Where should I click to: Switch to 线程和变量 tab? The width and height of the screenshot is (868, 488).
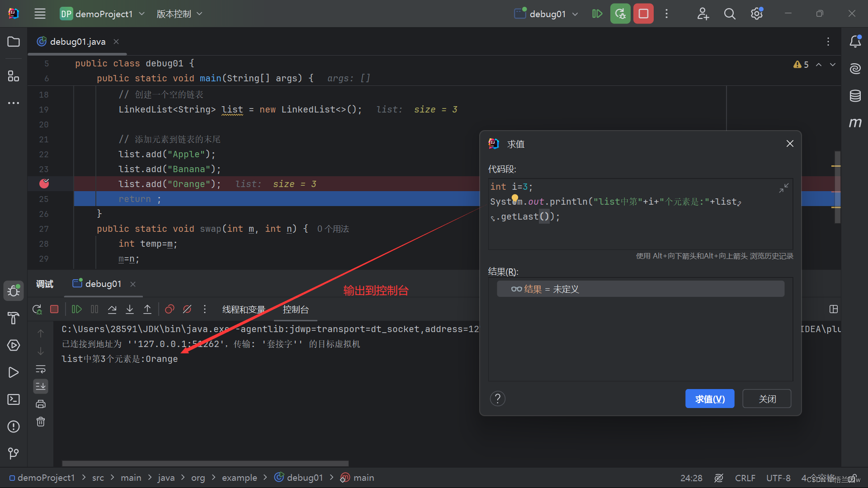[x=244, y=310]
